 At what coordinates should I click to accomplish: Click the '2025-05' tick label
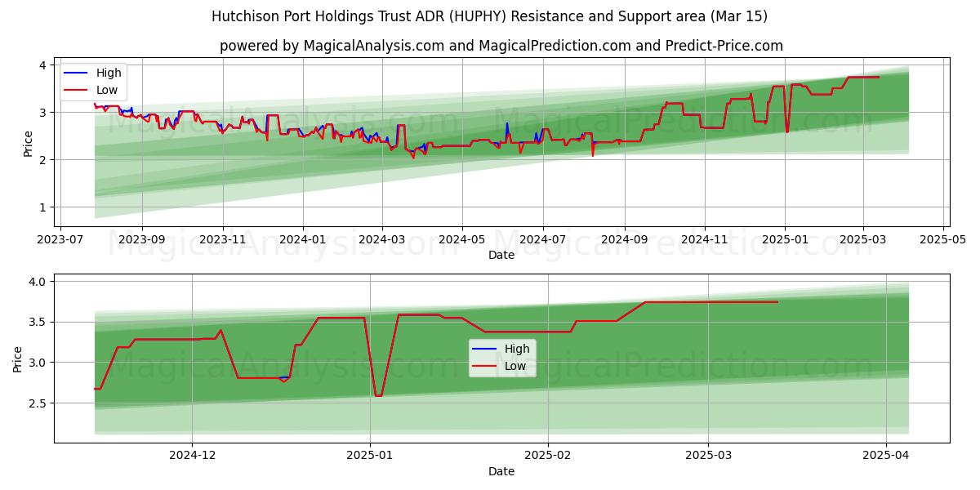click(x=943, y=240)
